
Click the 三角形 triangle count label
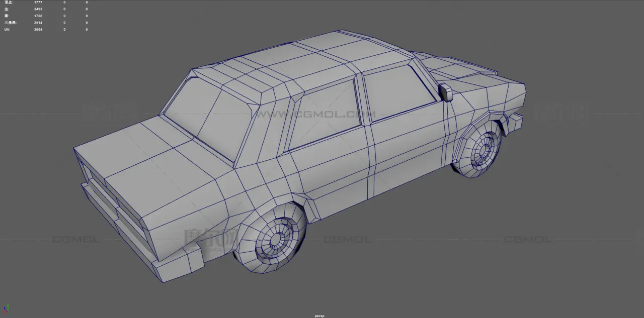[10, 23]
